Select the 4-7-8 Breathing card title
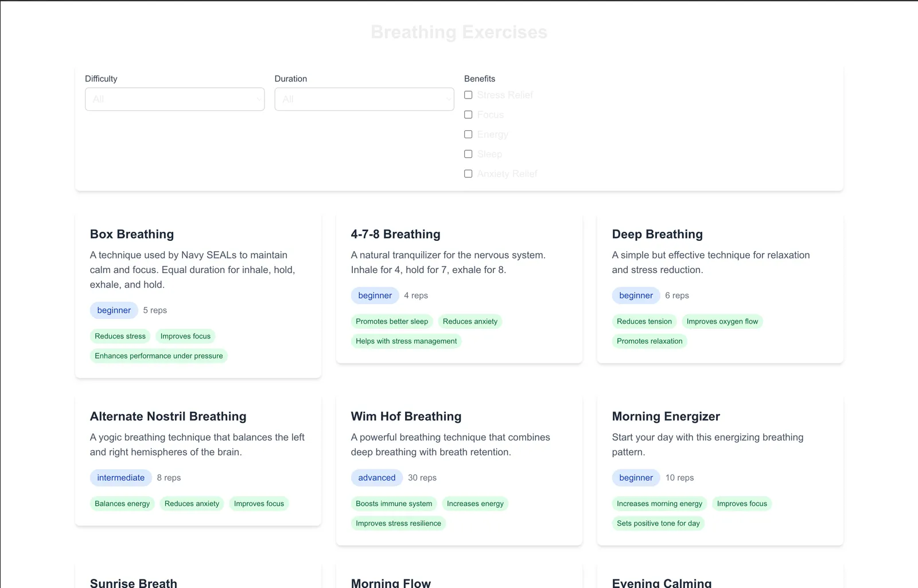The image size is (918, 588). click(395, 234)
